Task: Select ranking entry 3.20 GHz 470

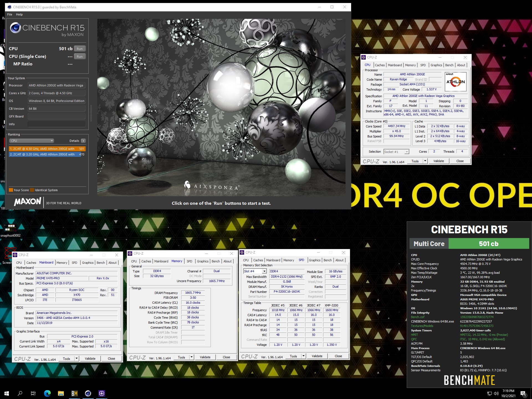Action: pos(47,154)
